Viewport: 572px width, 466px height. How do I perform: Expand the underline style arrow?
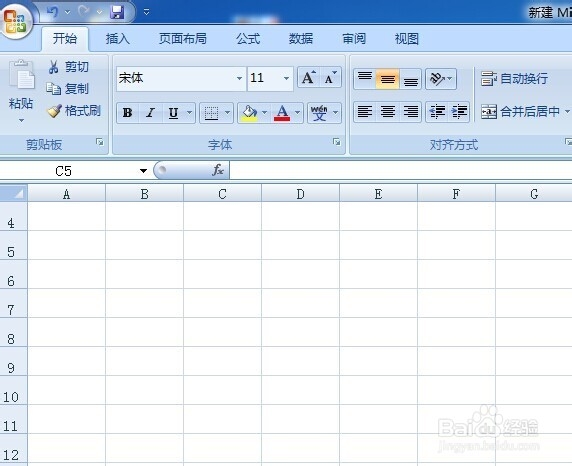click(x=189, y=113)
